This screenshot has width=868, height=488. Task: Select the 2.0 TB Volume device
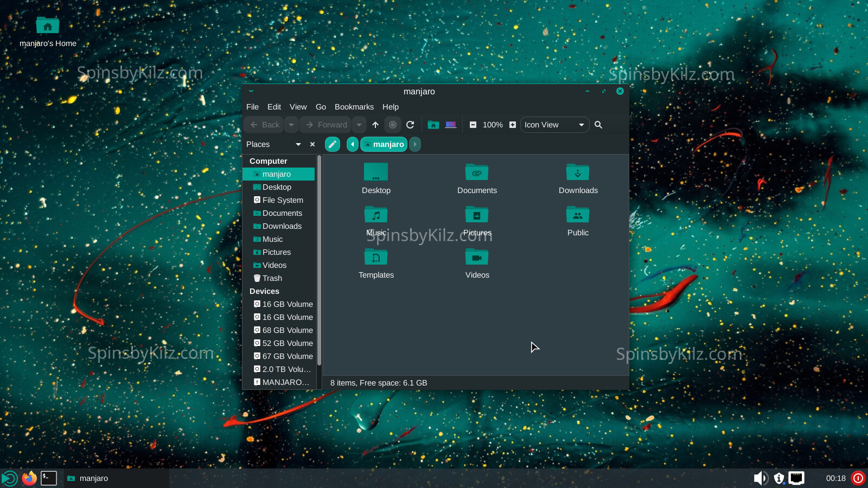pos(279,369)
